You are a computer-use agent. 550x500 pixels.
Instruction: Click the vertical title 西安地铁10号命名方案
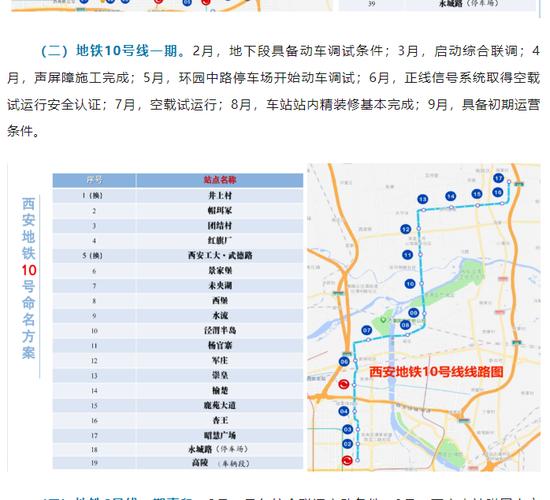click(29, 278)
